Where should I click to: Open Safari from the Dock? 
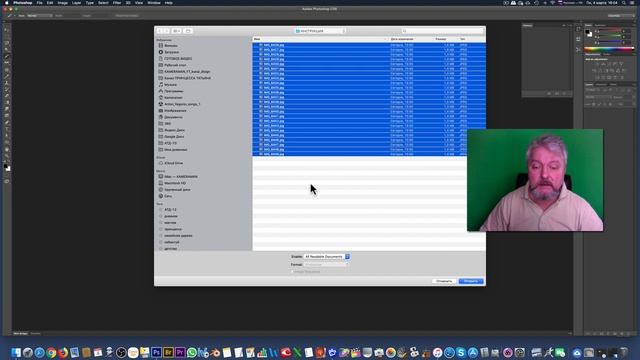pos(40,352)
